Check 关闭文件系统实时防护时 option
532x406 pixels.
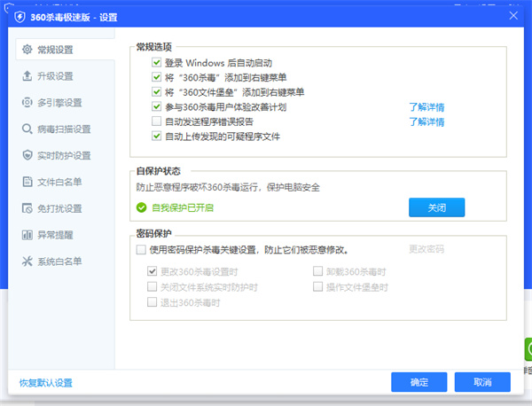tap(152, 286)
